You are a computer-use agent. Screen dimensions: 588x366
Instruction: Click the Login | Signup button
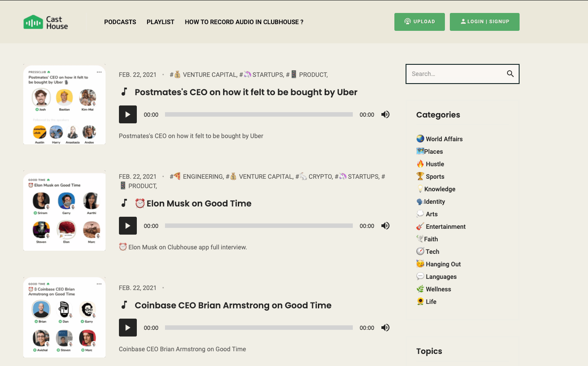(485, 22)
